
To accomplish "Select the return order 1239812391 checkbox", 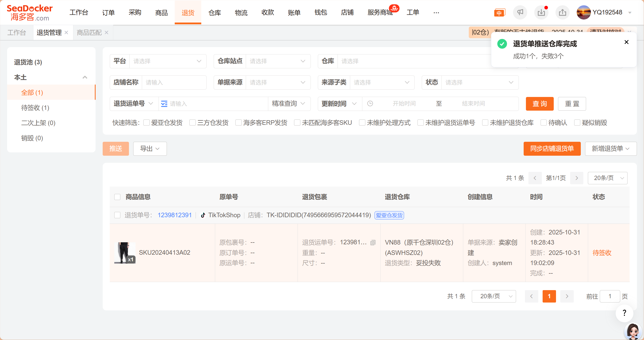I will click(117, 215).
